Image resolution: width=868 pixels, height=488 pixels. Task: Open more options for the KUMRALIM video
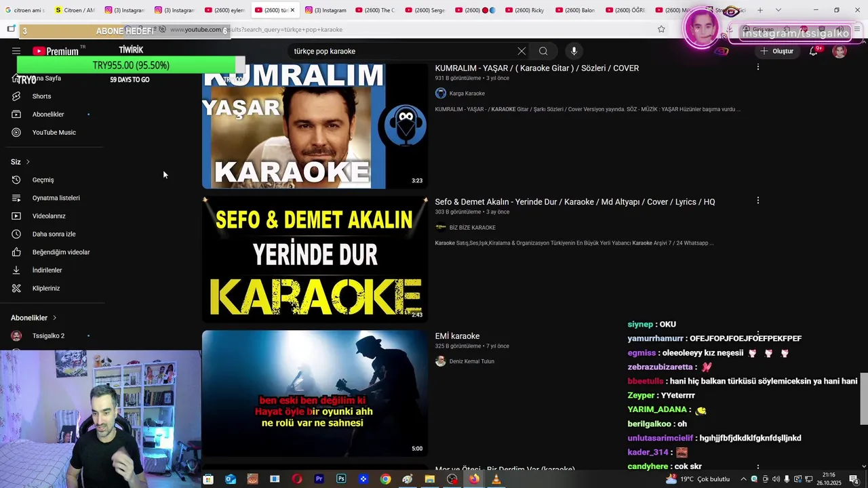point(757,67)
